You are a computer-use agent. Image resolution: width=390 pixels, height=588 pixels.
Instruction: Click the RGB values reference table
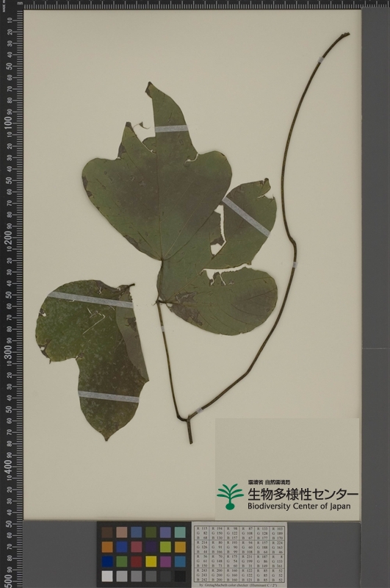[239, 554]
